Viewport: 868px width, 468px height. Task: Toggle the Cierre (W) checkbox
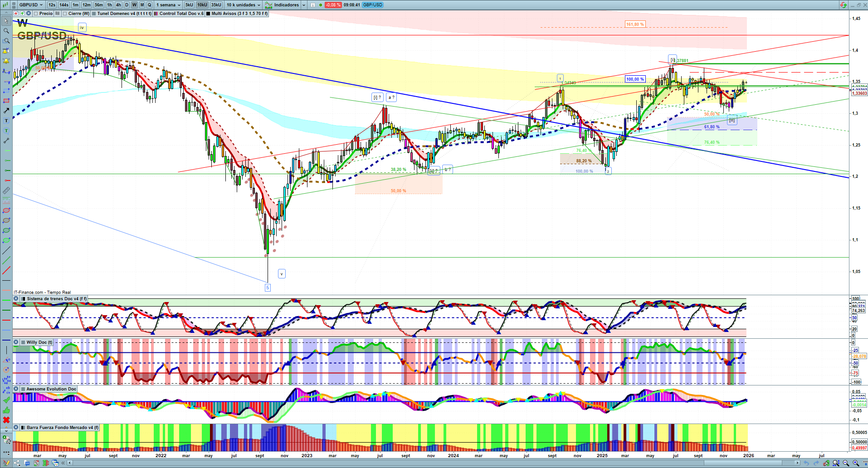click(x=65, y=14)
